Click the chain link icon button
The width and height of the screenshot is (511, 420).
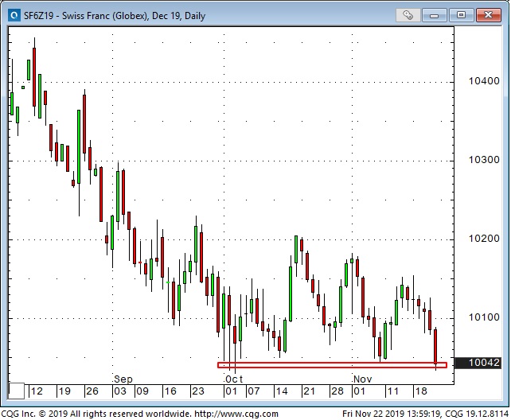408,14
